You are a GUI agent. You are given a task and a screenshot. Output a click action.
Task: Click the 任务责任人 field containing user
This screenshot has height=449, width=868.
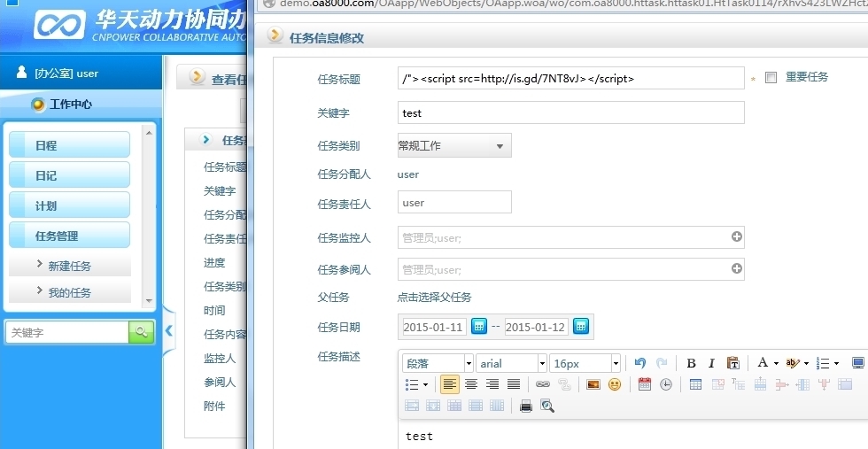(454, 202)
